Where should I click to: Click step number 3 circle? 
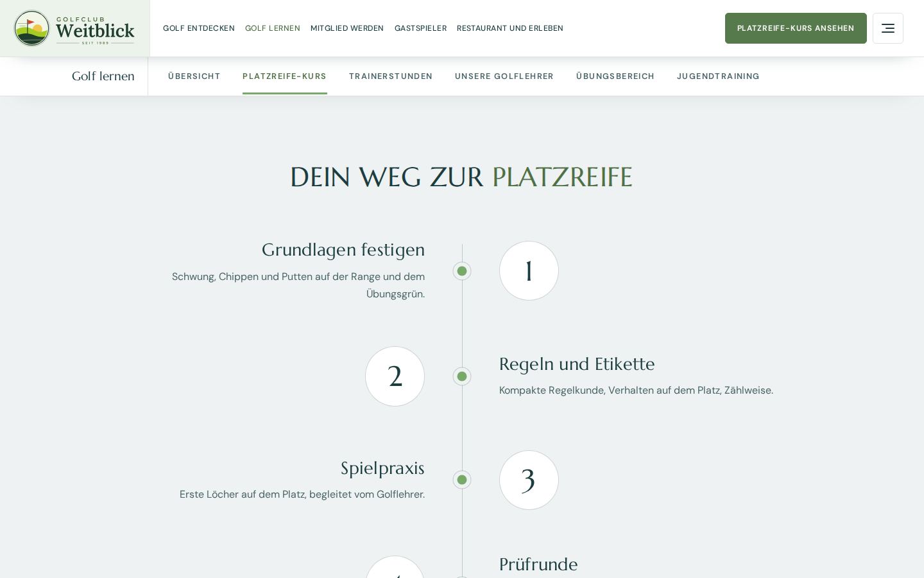529,480
